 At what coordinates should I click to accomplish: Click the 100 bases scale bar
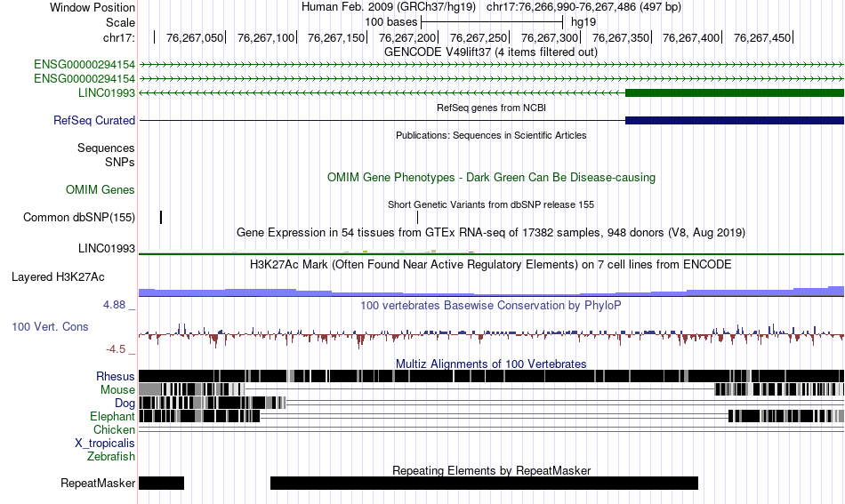(492, 22)
